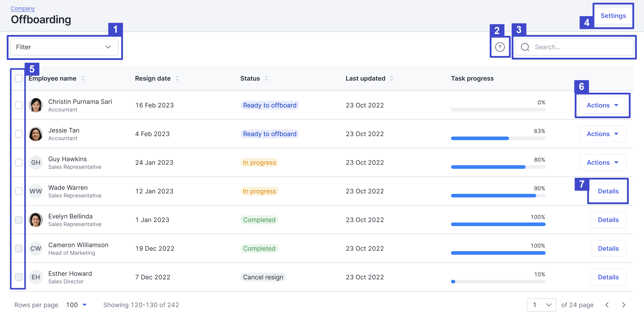Sort by Resign date column arrows
Image resolution: width=644 pixels, height=321 pixels.
click(177, 79)
